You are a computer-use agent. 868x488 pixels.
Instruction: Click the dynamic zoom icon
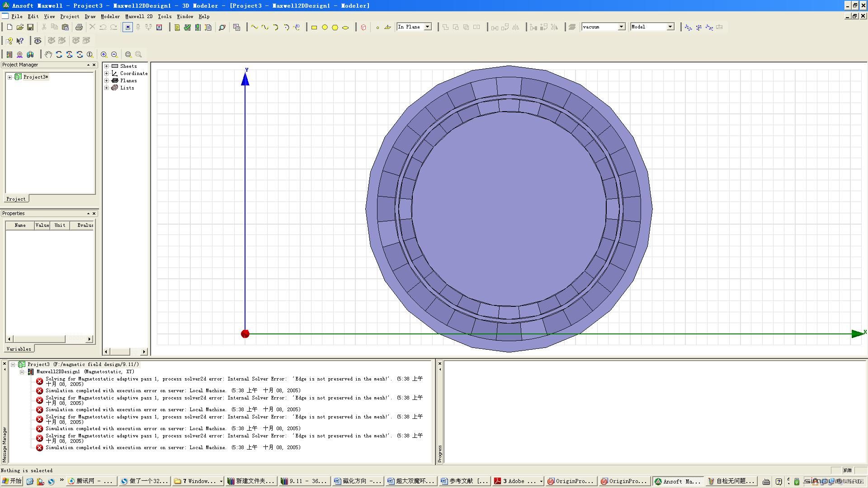(x=90, y=54)
